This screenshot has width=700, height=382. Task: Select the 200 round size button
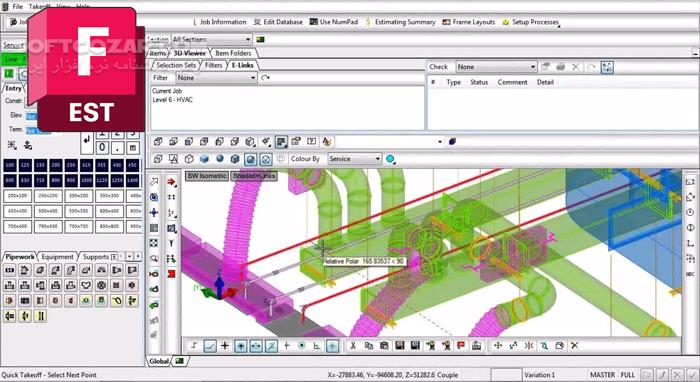55,165
